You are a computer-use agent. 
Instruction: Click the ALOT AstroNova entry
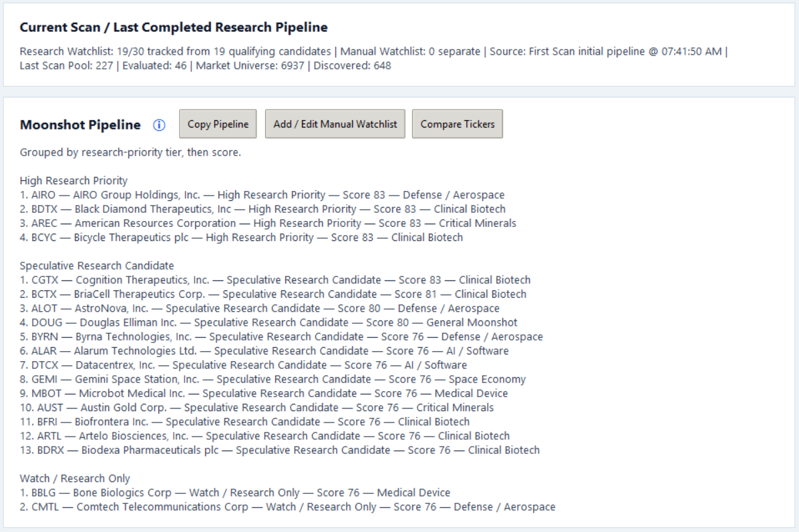click(x=259, y=308)
